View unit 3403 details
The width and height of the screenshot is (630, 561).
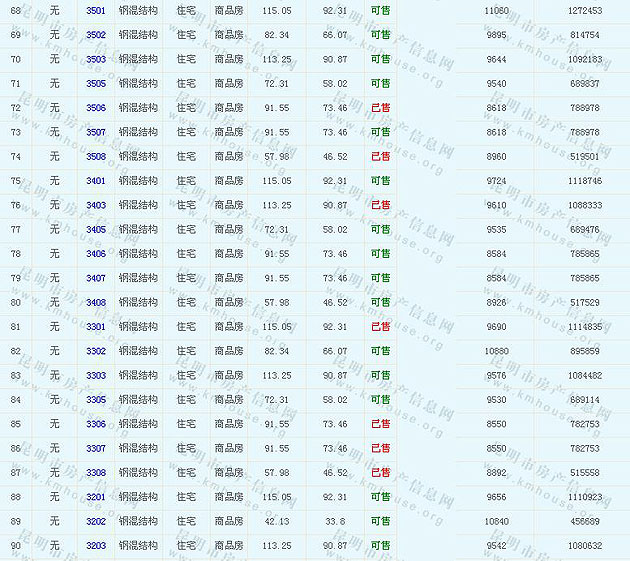pos(96,205)
